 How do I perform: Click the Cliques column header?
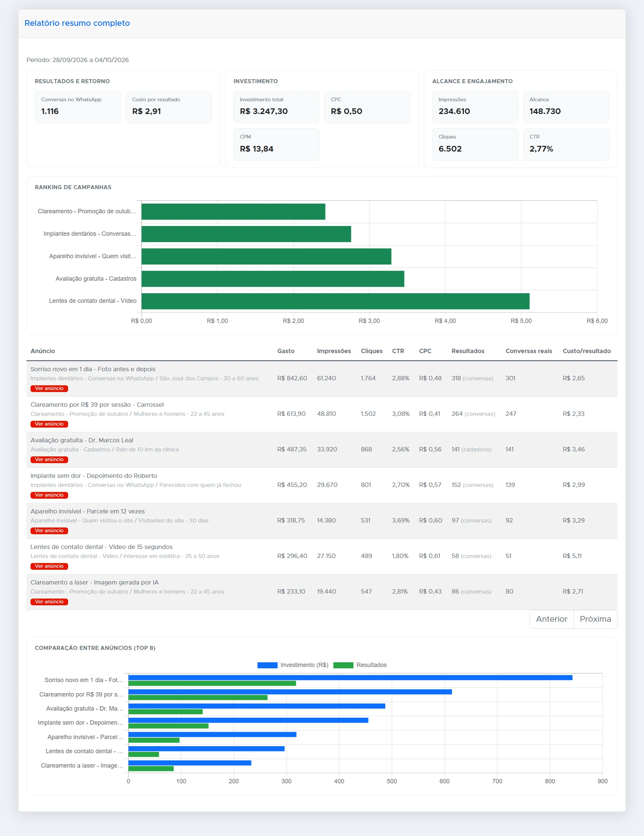point(372,351)
